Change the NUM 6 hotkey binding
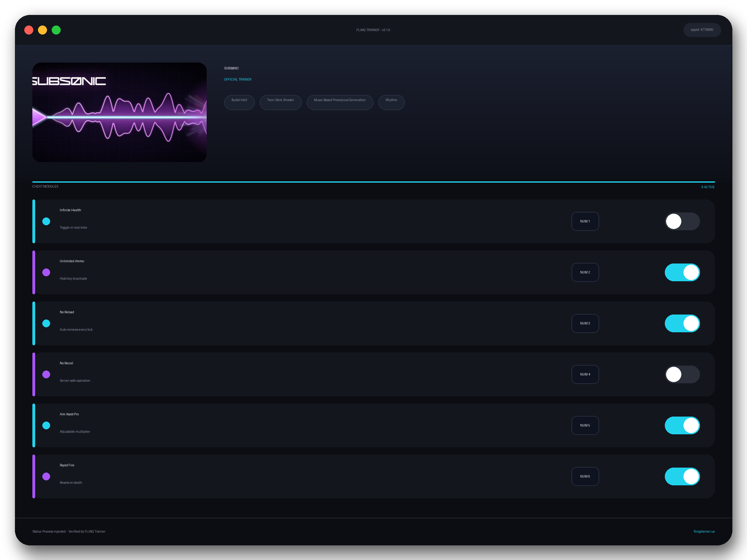The image size is (747, 560). click(x=585, y=476)
